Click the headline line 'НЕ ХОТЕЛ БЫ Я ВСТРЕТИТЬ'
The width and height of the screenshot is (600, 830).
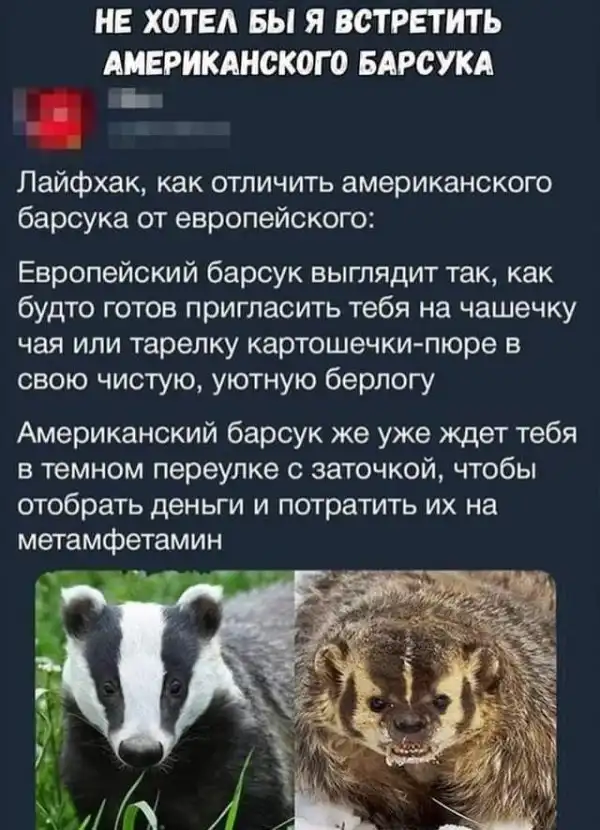(x=299, y=24)
